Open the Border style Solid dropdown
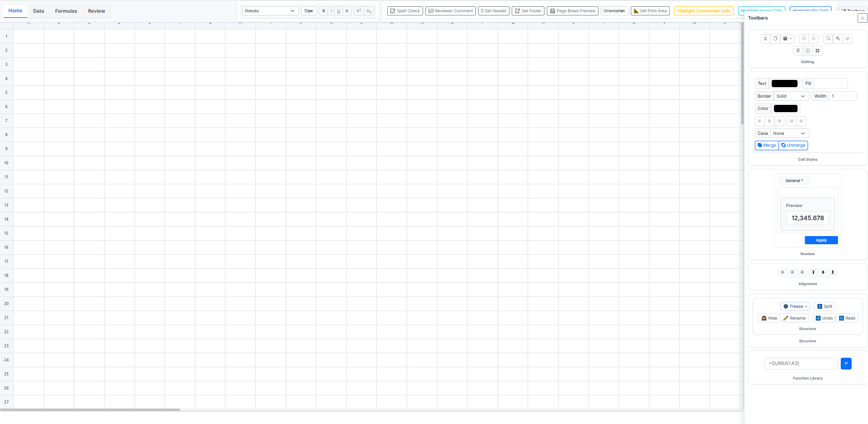 tap(791, 96)
